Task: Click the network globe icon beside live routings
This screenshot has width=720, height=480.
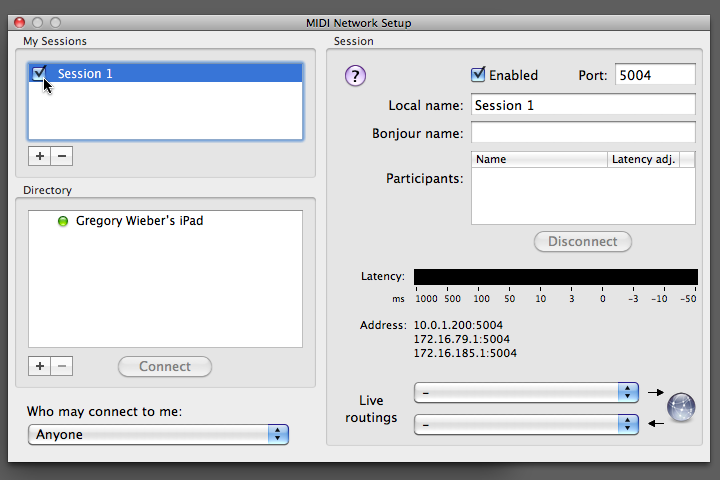Action: [681, 408]
